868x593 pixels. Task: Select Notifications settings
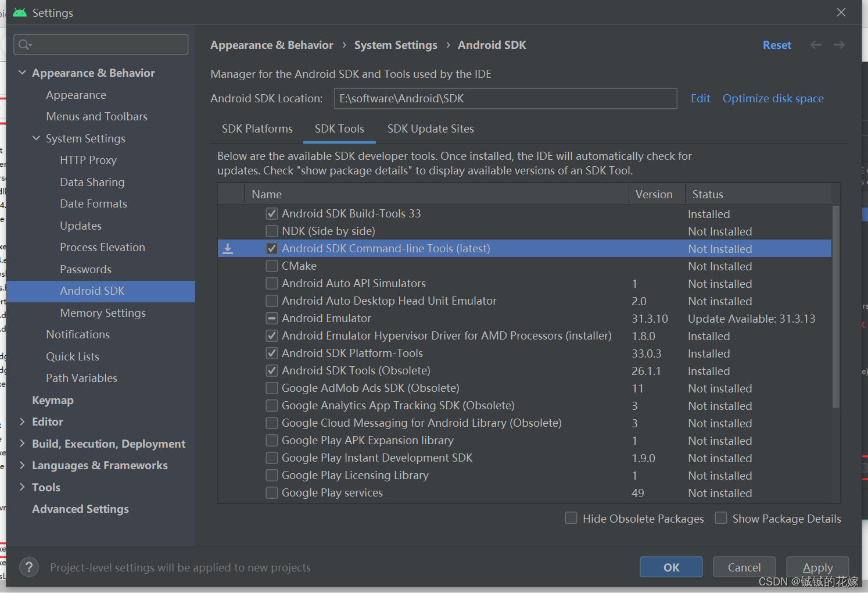pyautogui.click(x=78, y=334)
